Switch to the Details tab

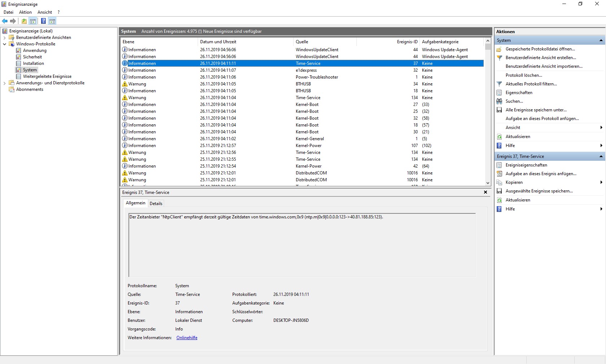tap(156, 204)
